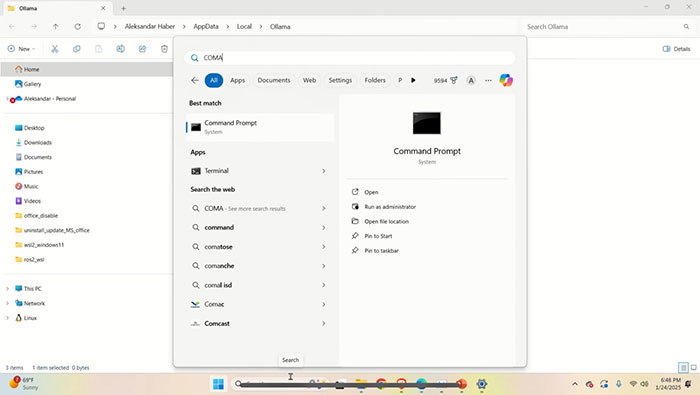Click Pin to taskbar
The width and height of the screenshot is (700, 395).
click(382, 251)
